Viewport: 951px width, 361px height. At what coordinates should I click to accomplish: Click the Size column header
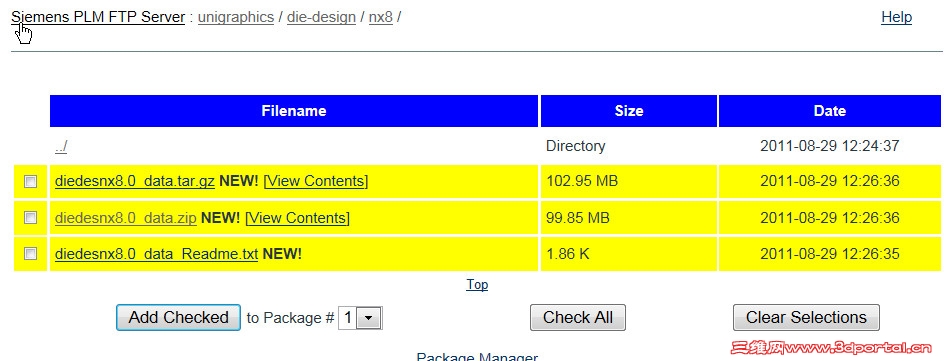[x=628, y=111]
